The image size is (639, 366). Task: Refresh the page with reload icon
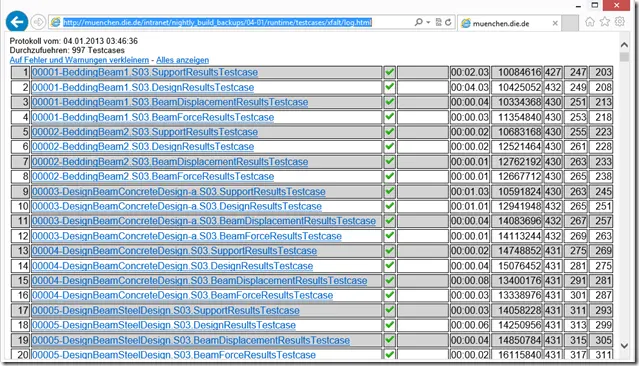[448, 22]
